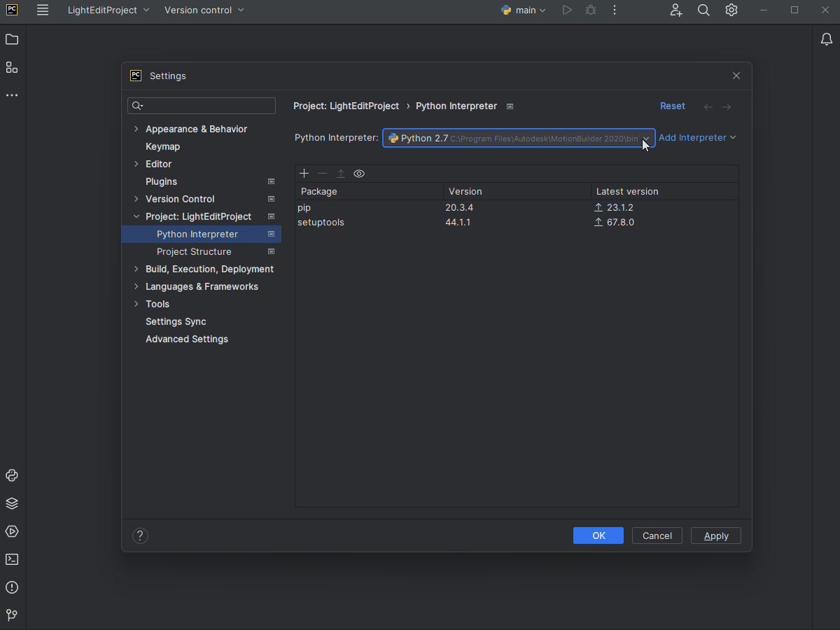This screenshot has width=840, height=630.
Task: Navigate forward in Settings history
Action: [x=727, y=107]
